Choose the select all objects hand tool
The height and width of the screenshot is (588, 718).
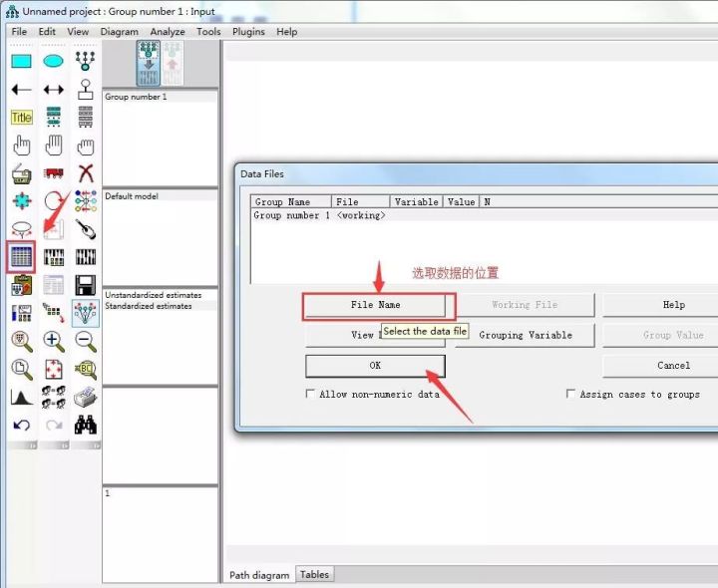point(53,146)
